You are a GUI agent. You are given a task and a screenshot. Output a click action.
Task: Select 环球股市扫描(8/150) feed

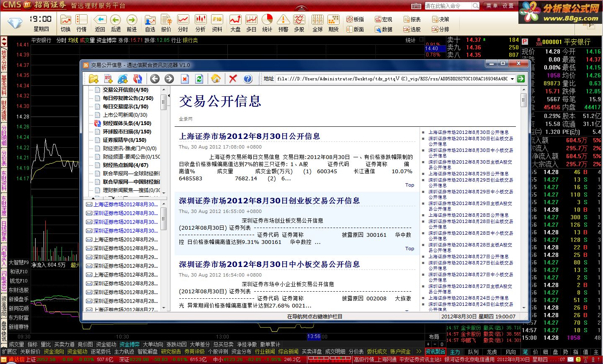[x=127, y=131]
